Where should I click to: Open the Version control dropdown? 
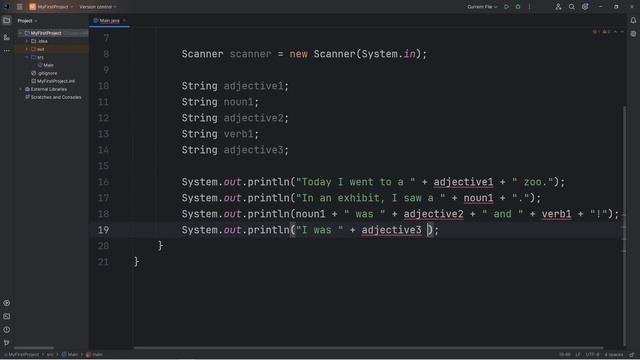(x=98, y=7)
